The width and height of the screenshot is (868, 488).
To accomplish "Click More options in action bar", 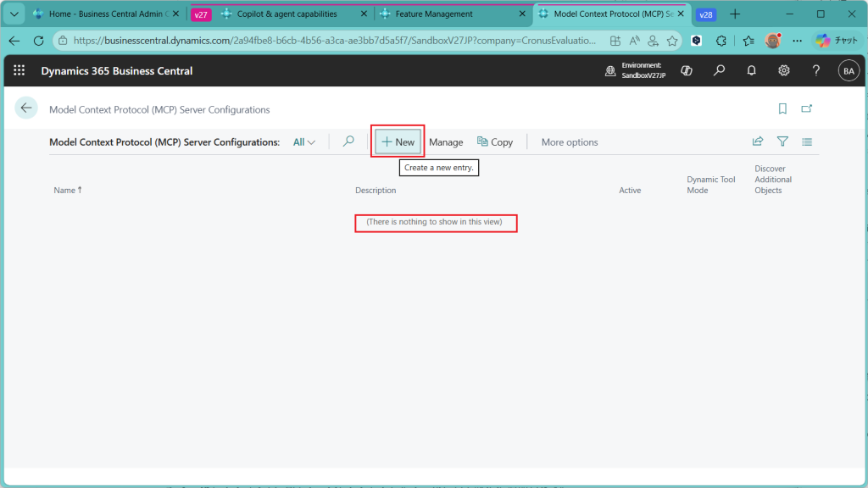I will click(x=570, y=142).
